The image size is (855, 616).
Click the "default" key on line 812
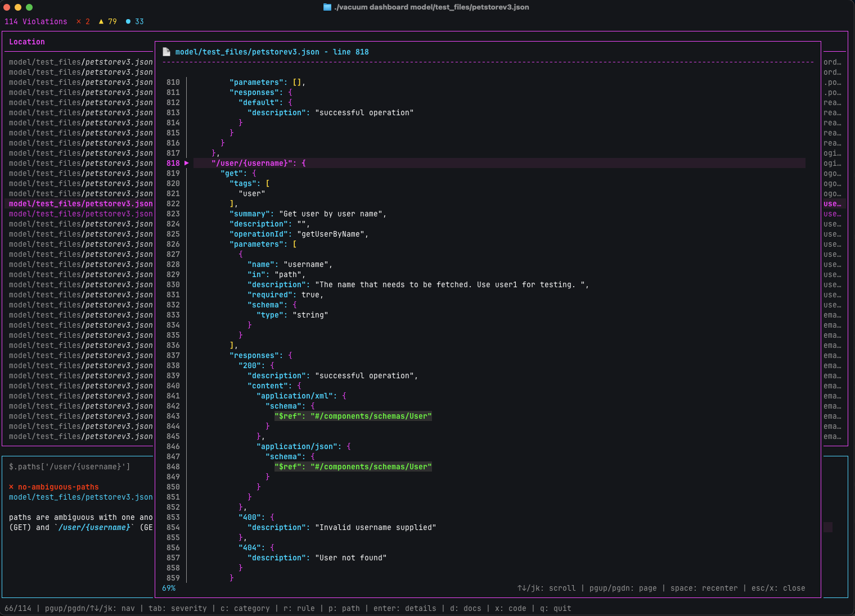pyautogui.click(x=261, y=102)
